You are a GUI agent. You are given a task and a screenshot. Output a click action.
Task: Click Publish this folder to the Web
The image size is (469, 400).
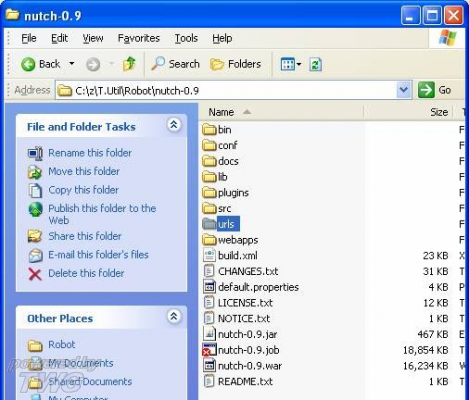[x=102, y=214]
